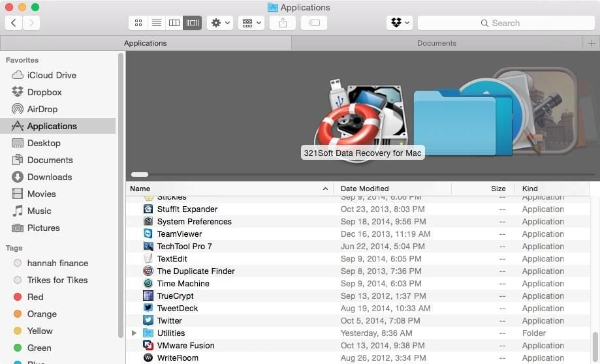Click the sidebar vertical scrollbar
The height and width of the screenshot is (364, 600).
tap(121, 195)
